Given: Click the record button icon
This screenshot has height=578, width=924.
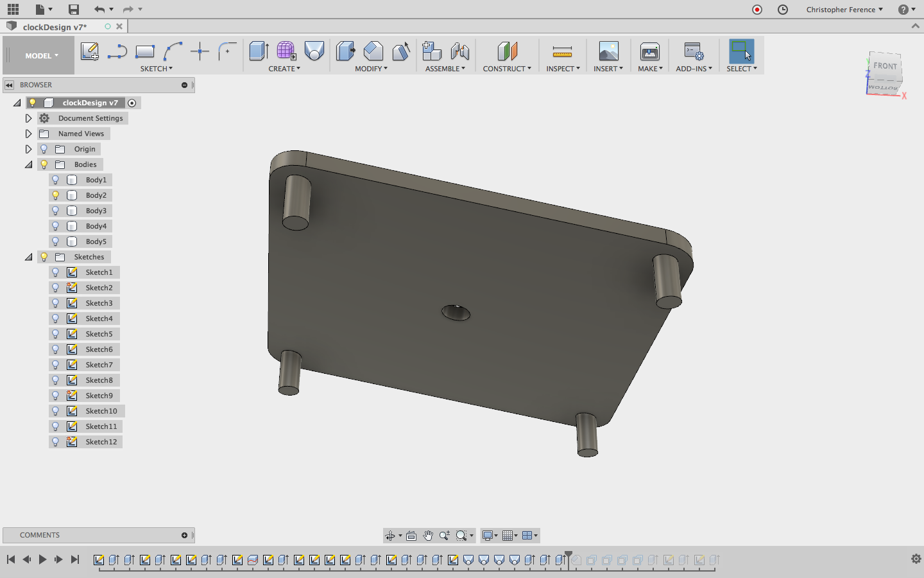Looking at the screenshot, I should coord(757,9).
